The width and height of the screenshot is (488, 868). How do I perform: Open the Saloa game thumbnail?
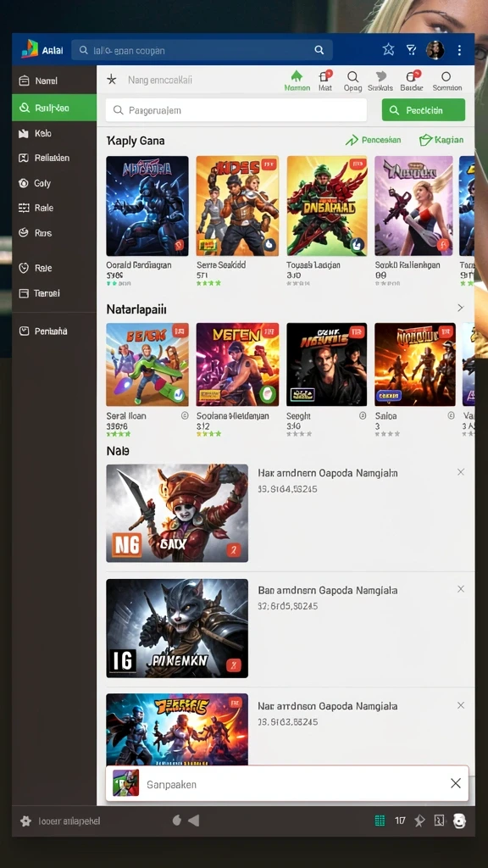(x=415, y=364)
